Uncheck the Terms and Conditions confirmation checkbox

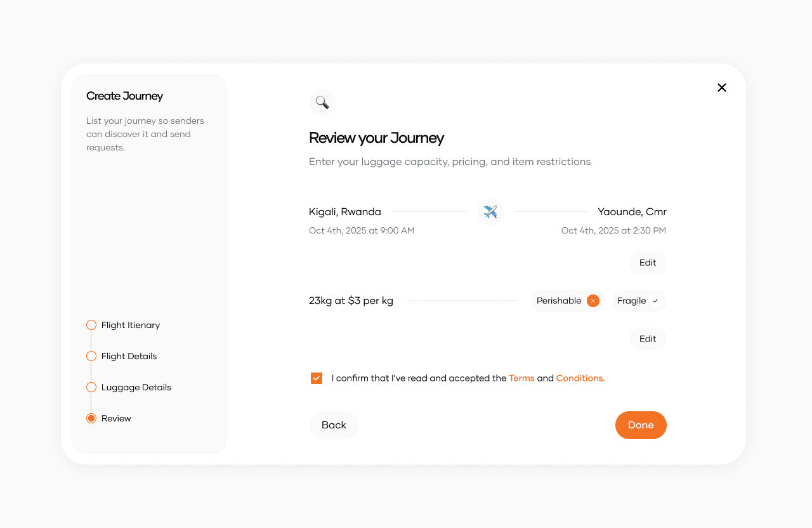point(317,378)
